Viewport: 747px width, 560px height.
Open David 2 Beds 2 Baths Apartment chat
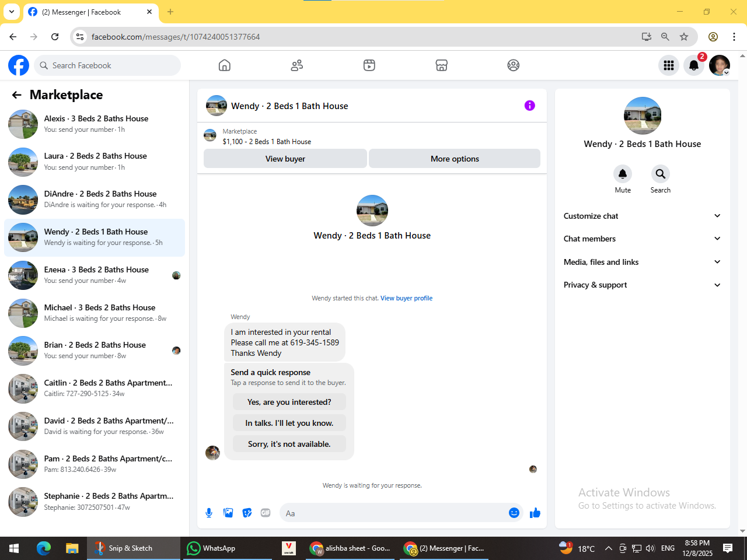(95, 426)
